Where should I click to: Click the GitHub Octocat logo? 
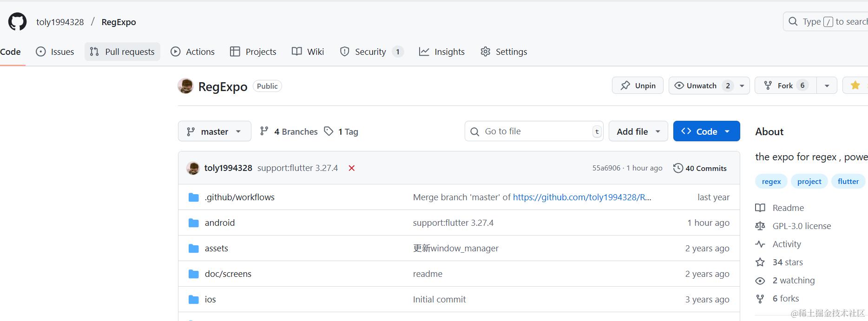point(18,22)
